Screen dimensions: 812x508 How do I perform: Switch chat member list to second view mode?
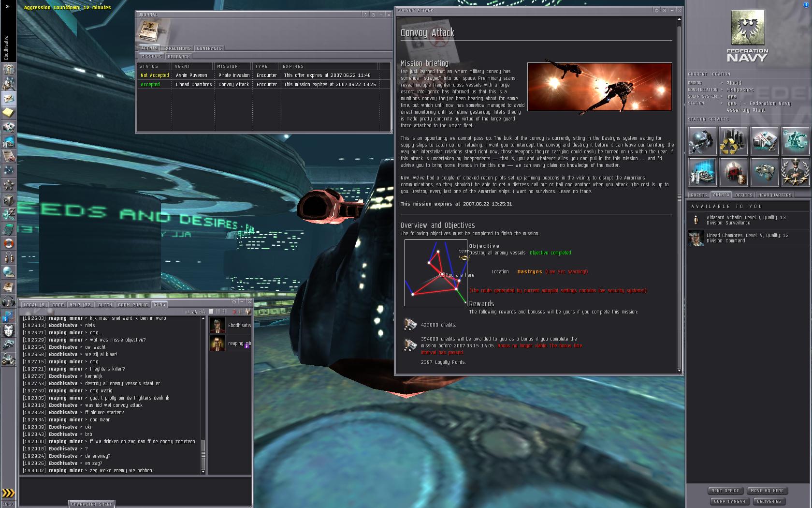(x=218, y=312)
